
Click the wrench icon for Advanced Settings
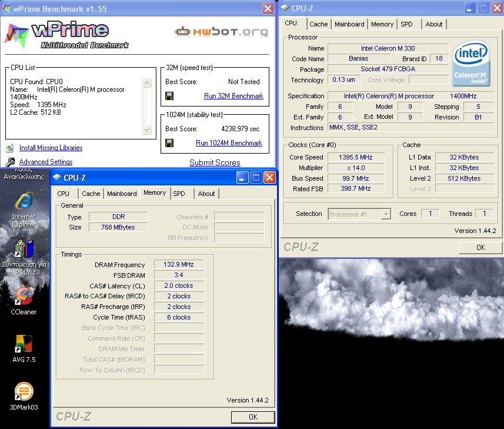point(10,162)
